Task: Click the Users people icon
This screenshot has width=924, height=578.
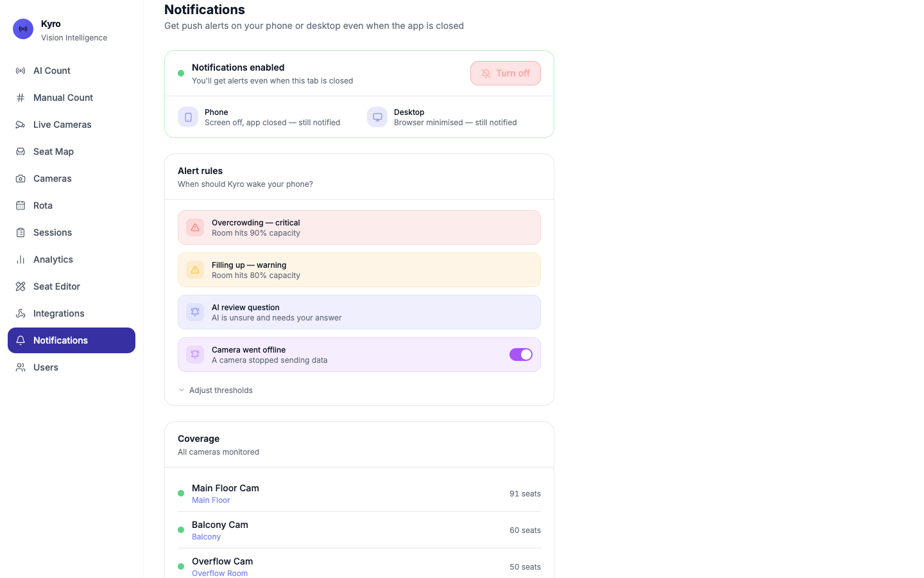Action: coord(21,367)
